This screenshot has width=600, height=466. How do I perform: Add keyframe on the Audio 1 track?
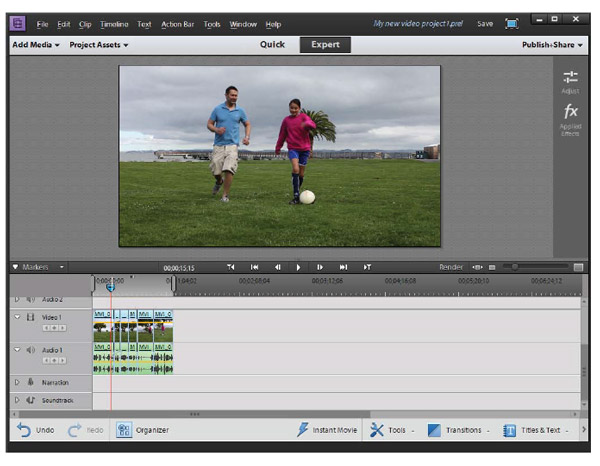[54, 360]
